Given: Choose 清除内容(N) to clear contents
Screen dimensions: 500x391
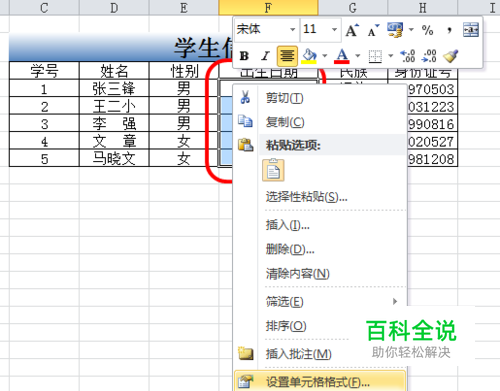Looking at the screenshot, I should coord(320,274).
